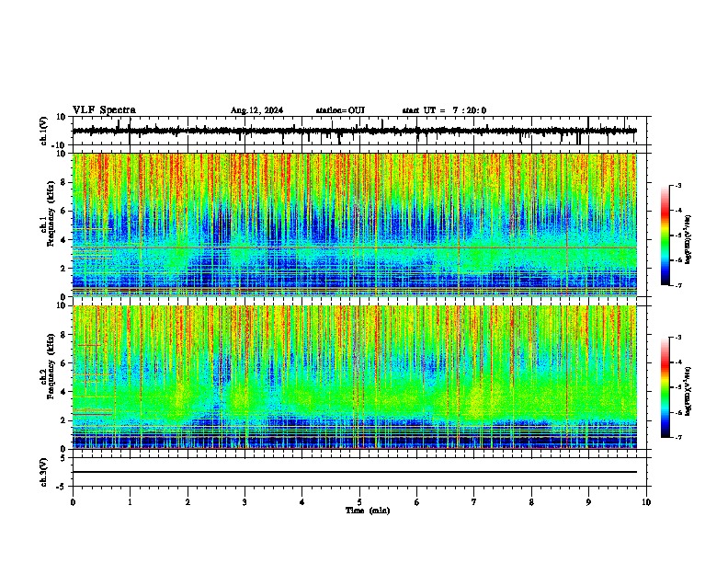728x563 pixels.
Task: Click the lower color bar's log(PSD) label
Action: click(x=688, y=391)
